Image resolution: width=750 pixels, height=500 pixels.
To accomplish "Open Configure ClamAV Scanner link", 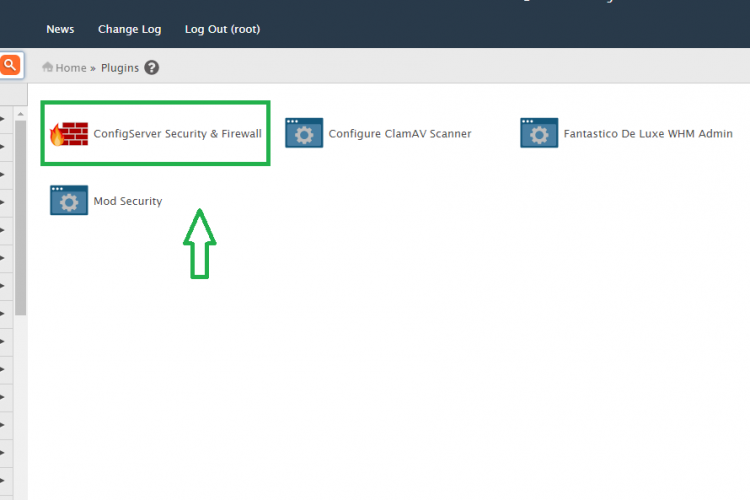I will (x=400, y=133).
